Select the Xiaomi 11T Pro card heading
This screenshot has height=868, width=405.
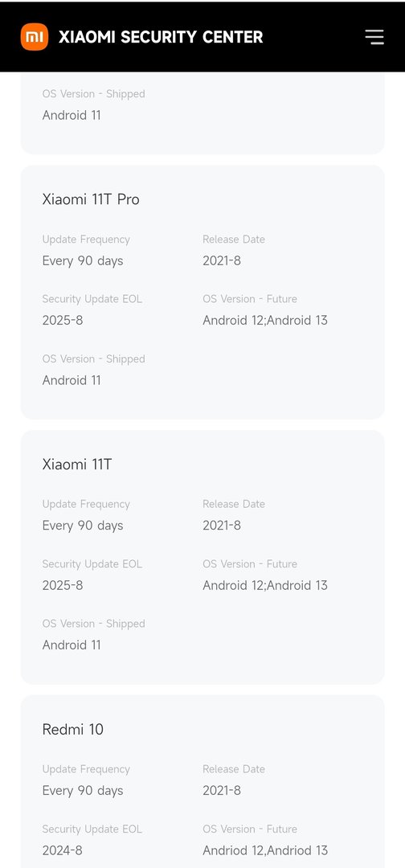tap(91, 199)
